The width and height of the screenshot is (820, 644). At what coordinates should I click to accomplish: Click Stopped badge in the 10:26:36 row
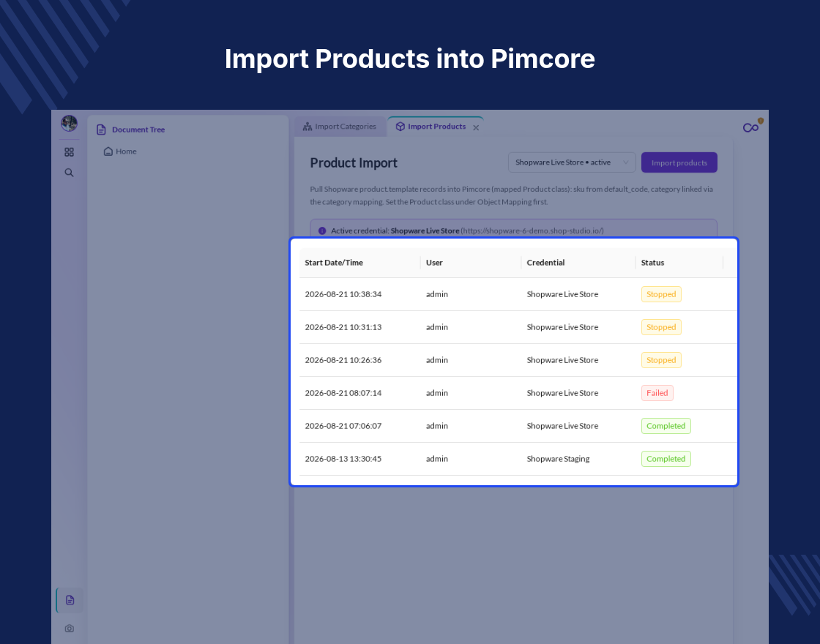[x=661, y=360]
